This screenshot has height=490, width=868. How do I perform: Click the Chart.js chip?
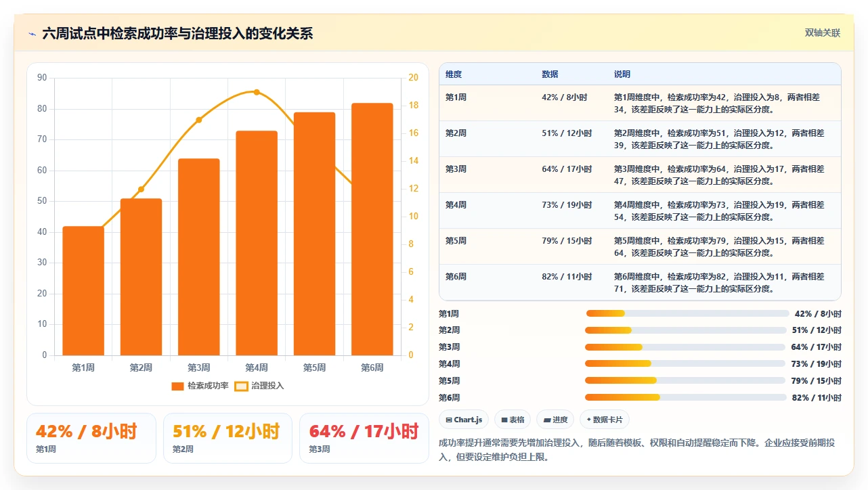click(x=464, y=420)
